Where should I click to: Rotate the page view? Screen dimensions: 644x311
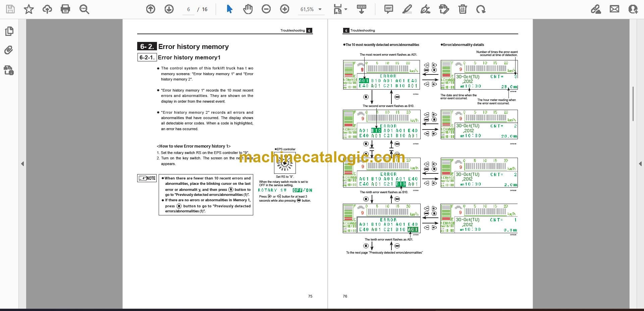pyautogui.click(x=481, y=9)
